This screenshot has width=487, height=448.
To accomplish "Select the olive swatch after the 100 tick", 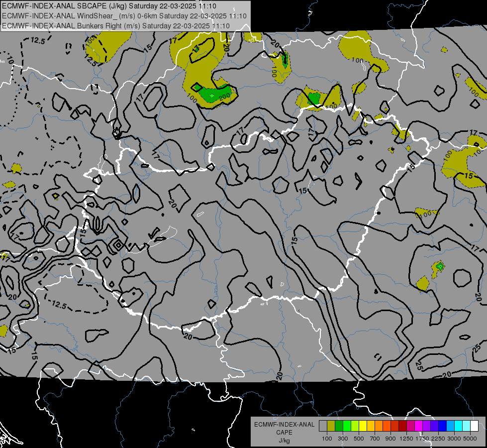I will point(331,426).
